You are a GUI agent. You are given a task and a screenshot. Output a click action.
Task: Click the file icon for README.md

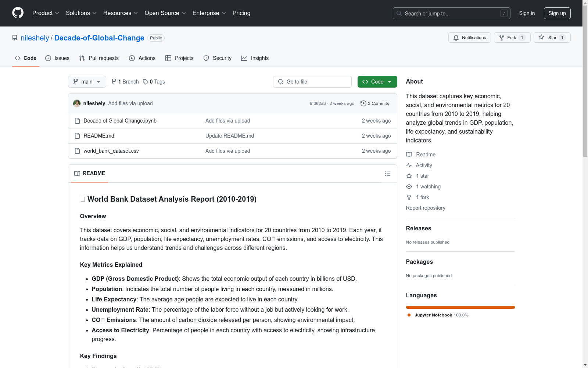tap(77, 136)
